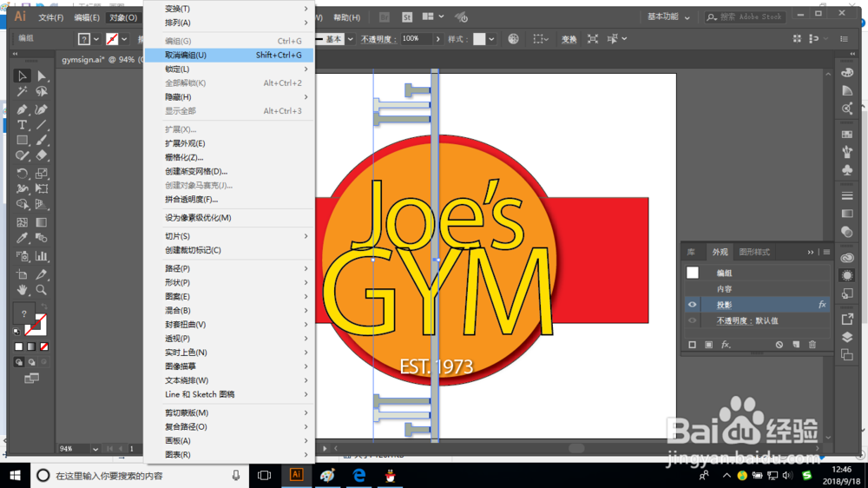This screenshot has width=868, height=488.
Task: Expand opacity 100% arrow
Action: [437, 39]
